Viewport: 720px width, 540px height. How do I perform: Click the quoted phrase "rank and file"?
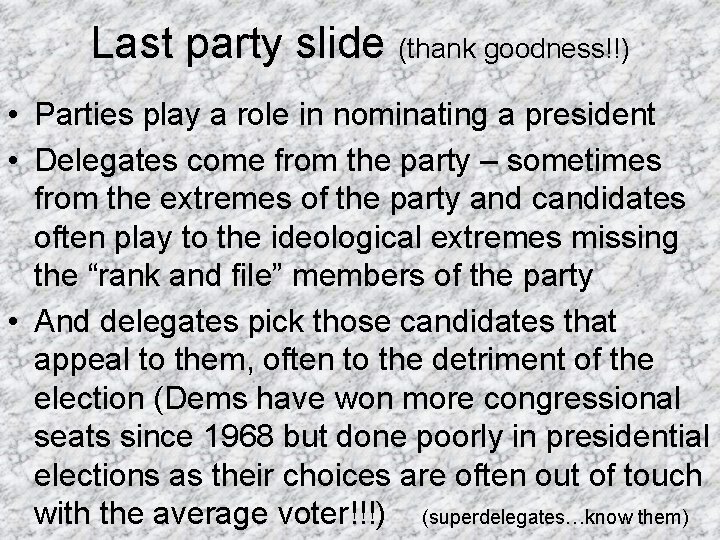tap(184, 276)
